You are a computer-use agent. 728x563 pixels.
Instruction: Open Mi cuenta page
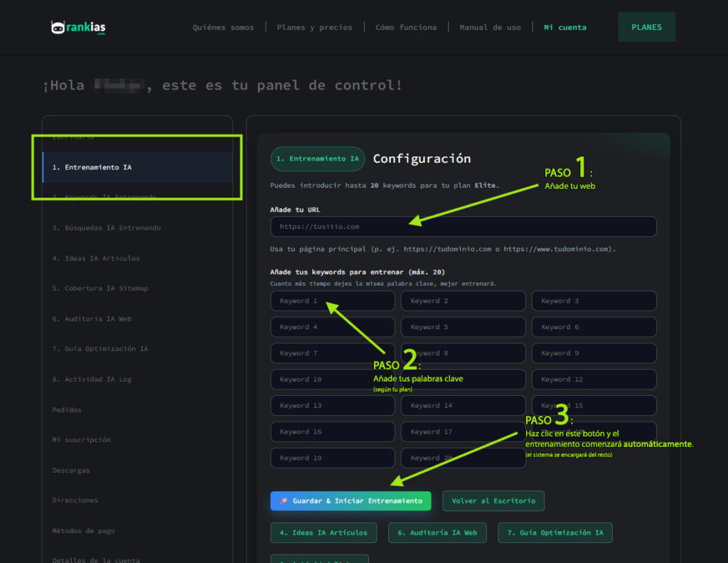(565, 28)
